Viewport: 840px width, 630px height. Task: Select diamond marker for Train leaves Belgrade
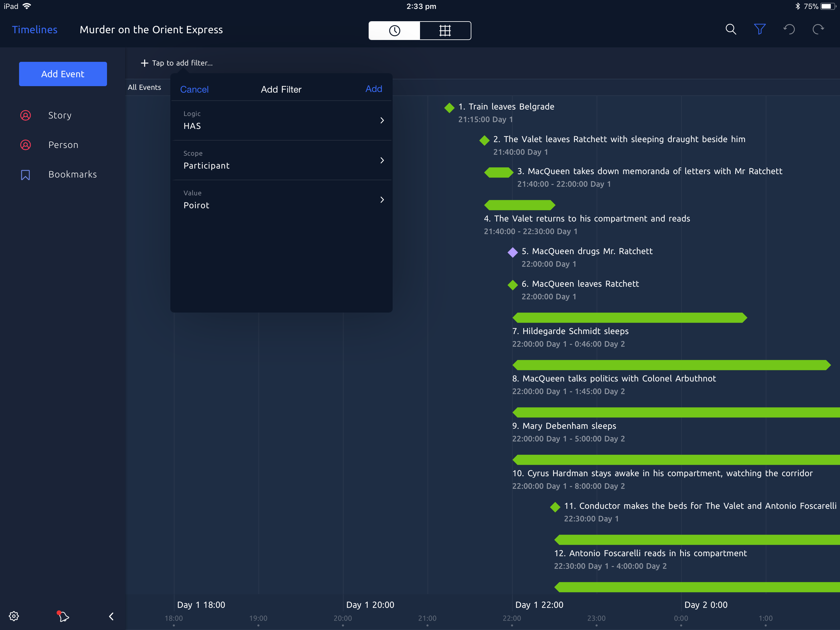[x=449, y=108]
